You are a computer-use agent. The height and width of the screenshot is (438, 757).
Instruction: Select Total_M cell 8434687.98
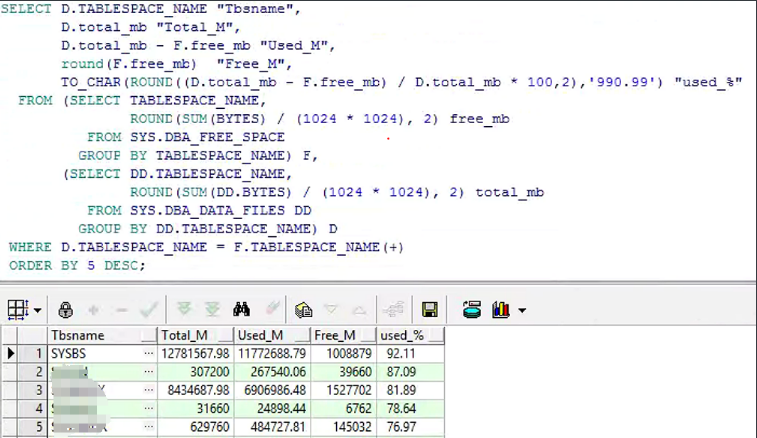tap(196, 390)
